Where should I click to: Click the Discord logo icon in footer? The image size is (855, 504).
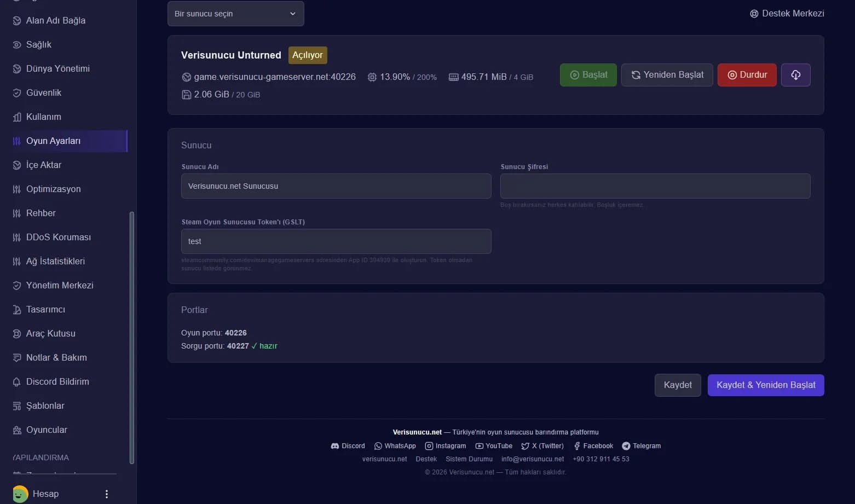335,446
